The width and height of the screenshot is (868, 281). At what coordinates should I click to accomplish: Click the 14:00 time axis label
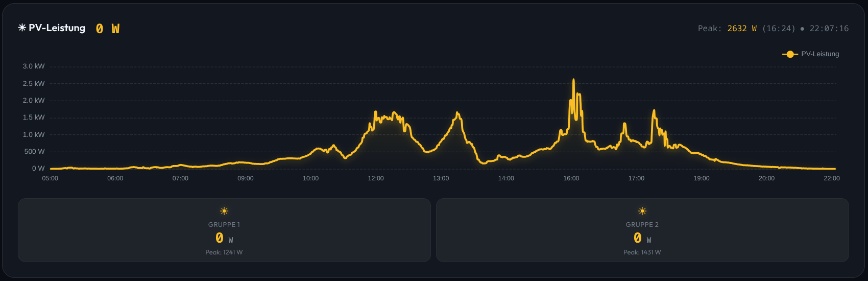point(506,178)
